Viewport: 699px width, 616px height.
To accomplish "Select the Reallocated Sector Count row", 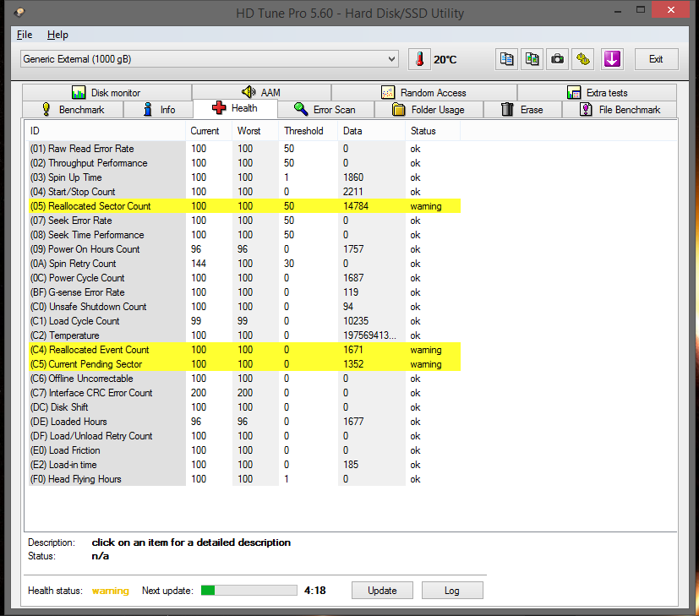I will pyautogui.click(x=244, y=206).
